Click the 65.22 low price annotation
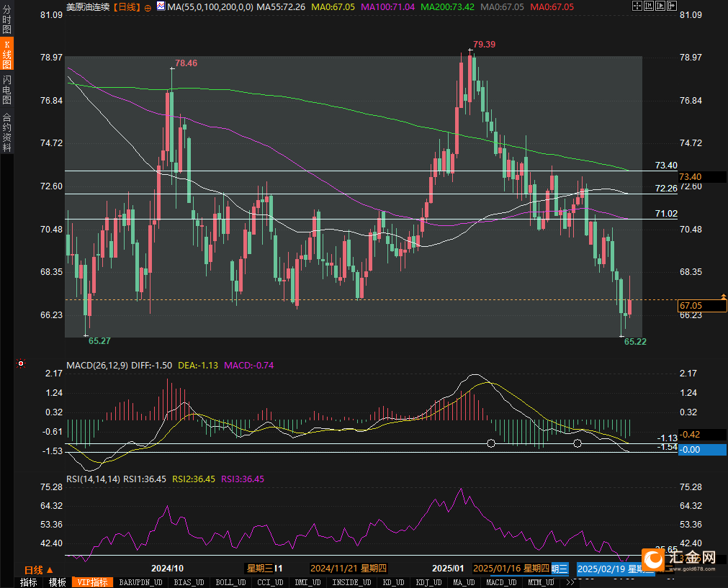 pos(635,342)
